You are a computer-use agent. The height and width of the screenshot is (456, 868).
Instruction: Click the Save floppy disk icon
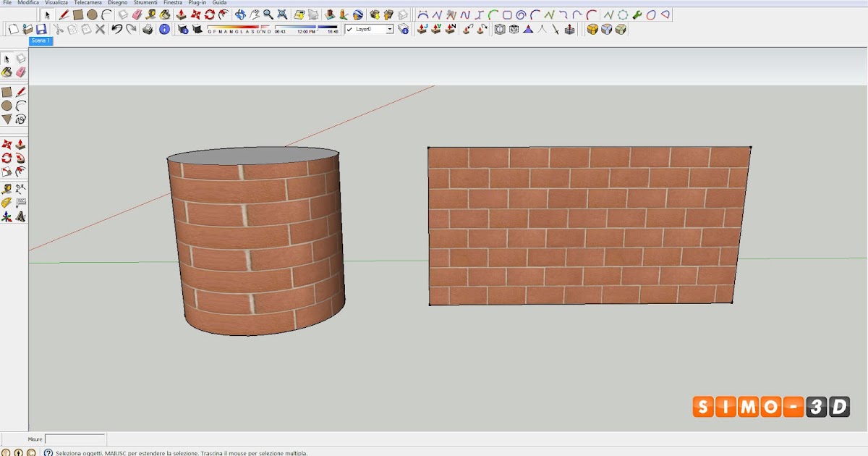coord(41,29)
